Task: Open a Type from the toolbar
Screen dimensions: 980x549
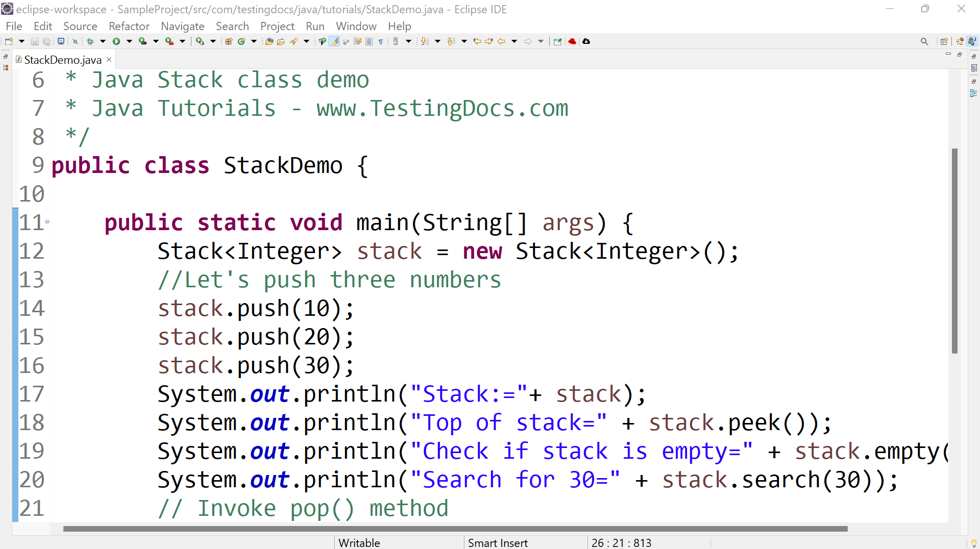Action: (269, 41)
